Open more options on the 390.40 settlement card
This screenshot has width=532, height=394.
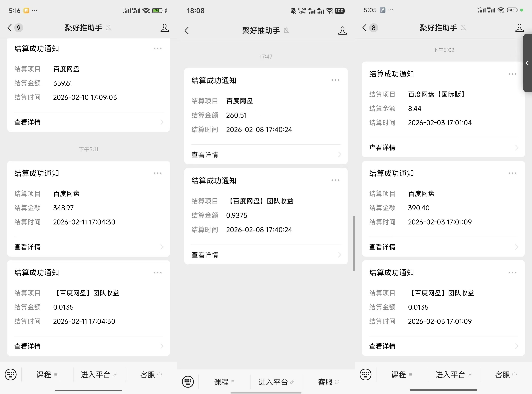pyautogui.click(x=512, y=173)
